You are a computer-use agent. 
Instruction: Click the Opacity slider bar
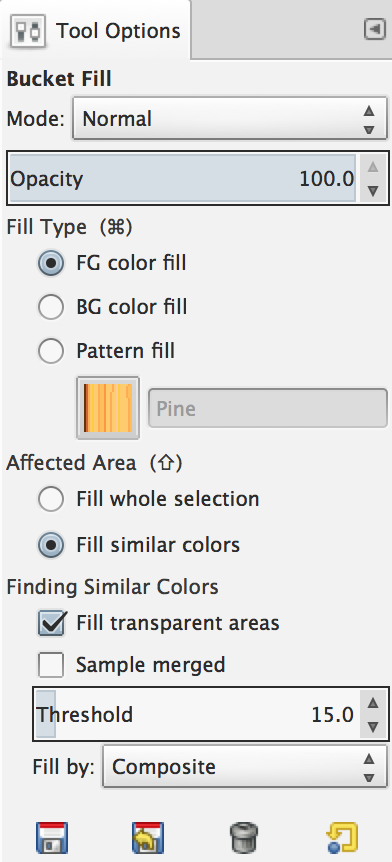(x=183, y=179)
